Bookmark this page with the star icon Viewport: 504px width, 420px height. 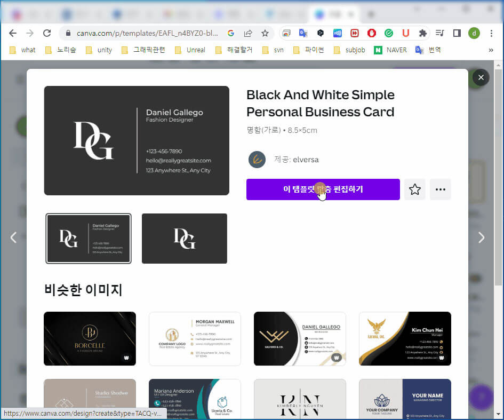[265, 33]
